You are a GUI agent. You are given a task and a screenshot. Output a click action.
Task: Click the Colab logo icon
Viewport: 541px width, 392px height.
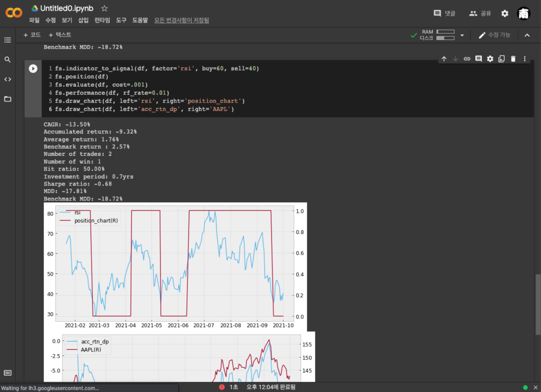[14, 13]
